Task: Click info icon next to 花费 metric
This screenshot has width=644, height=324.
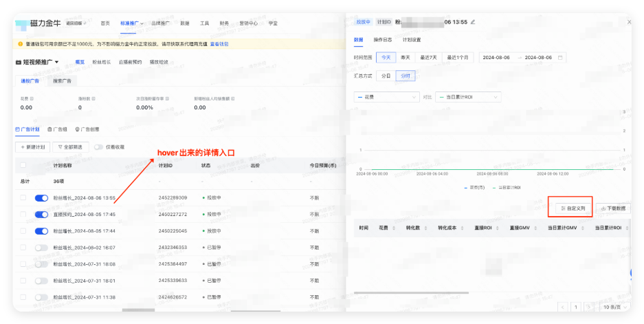Action: point(32,98)
